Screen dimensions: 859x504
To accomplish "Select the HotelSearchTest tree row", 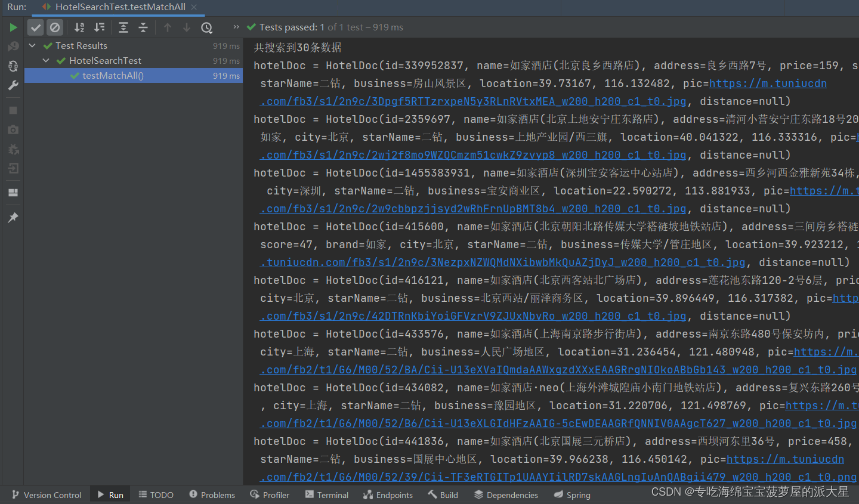I will (x=134, y=60).
